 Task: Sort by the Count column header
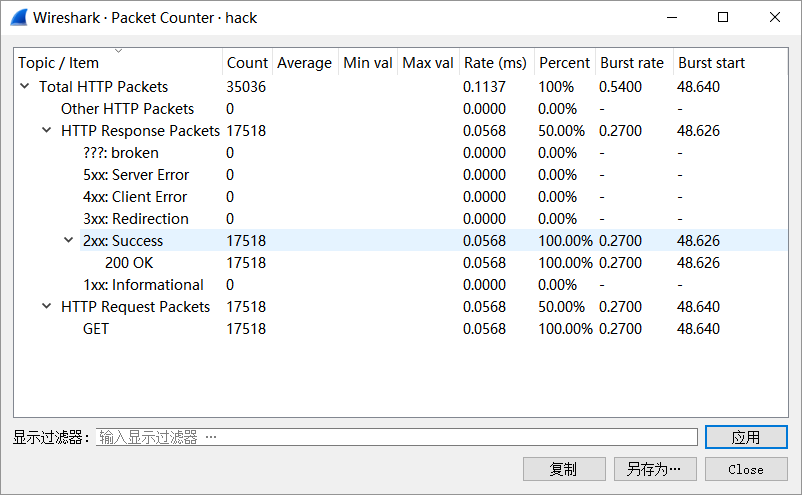246,63
